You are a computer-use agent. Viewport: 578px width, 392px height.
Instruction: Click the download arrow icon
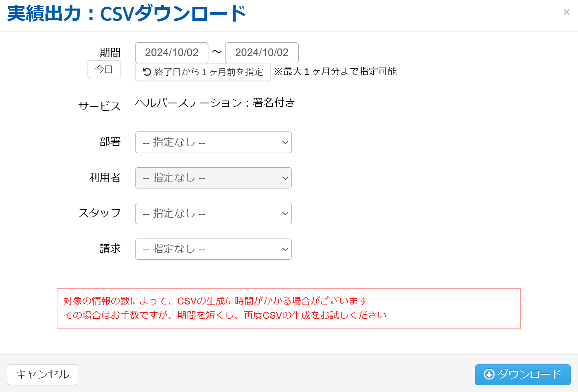489,374
